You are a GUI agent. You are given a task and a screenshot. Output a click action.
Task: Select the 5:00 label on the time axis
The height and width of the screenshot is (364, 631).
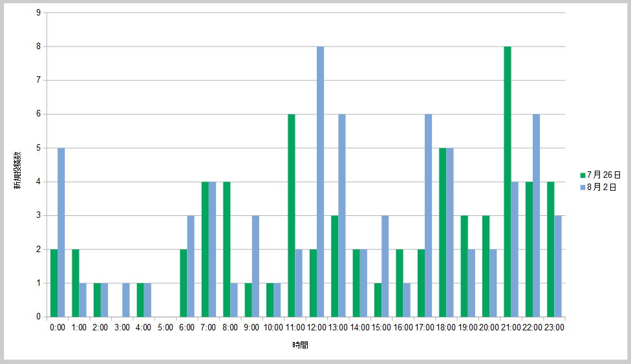[166, 328]
